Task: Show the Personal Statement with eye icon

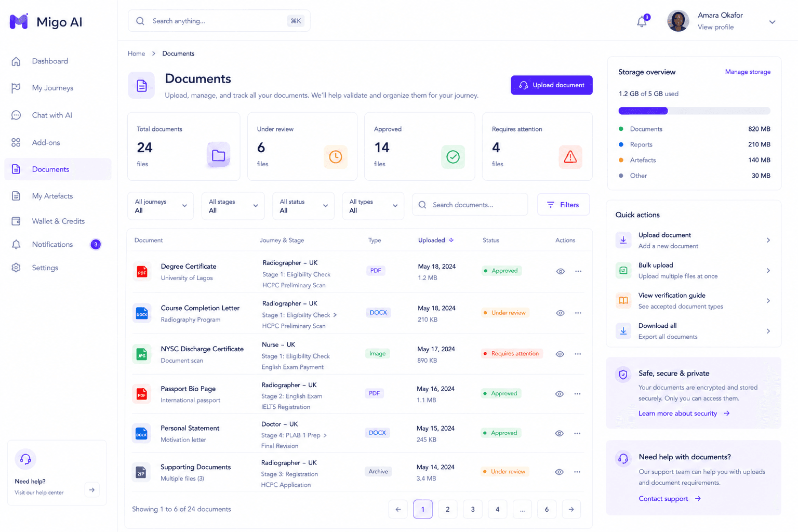Action: 559,433
